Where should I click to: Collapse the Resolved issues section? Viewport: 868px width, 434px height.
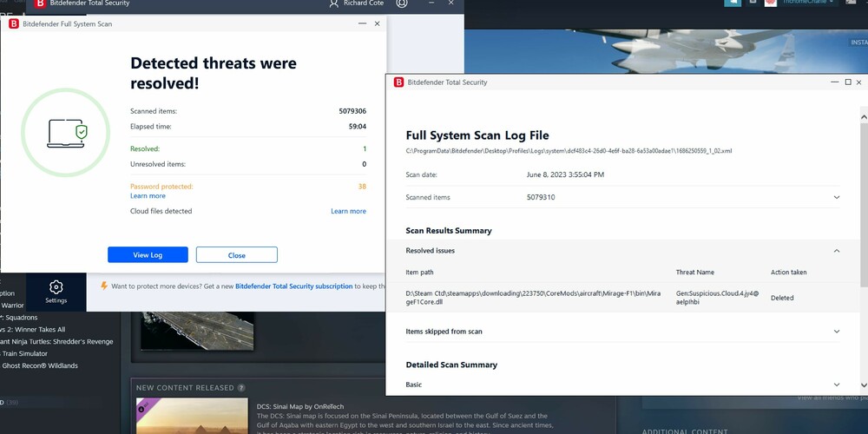pyautogui.click(x=837, y=251)
